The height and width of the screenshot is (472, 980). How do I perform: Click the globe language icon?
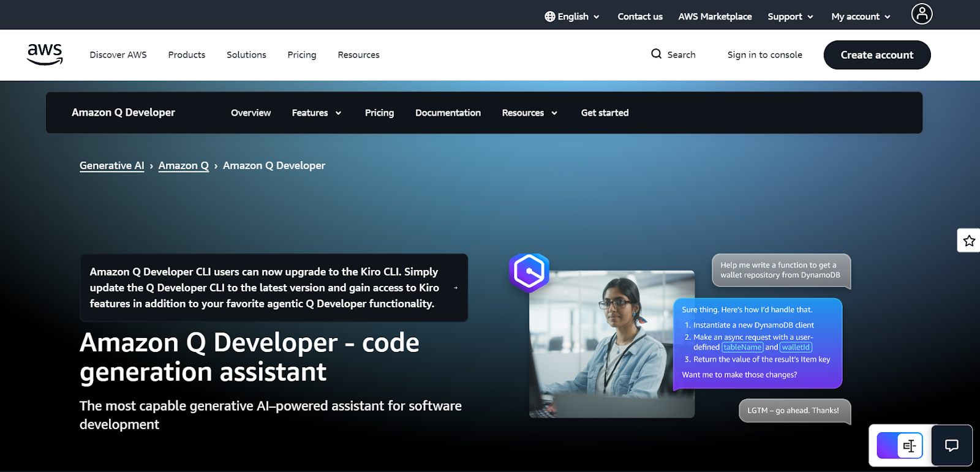[x=550, y=17]
